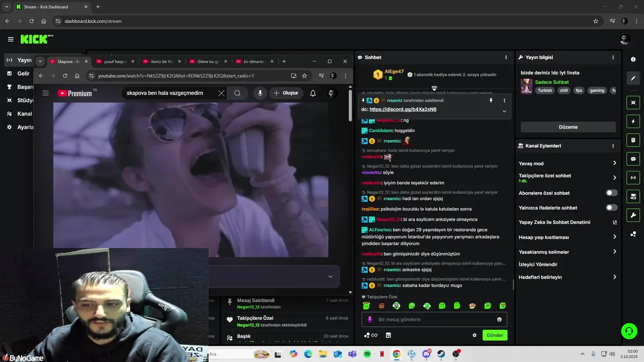Switch to the Gitme bu ge YouTube tab

click(208, 61)
